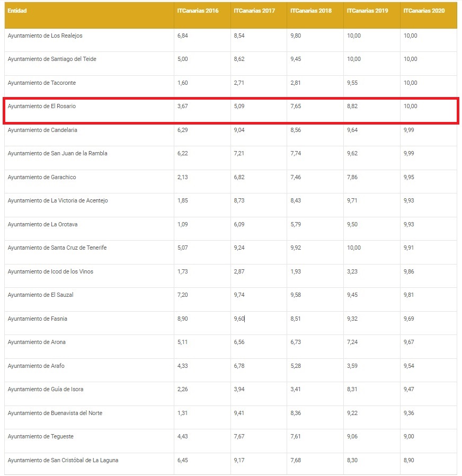This screenshot has width=462, height=476.
Task: Select Ayuntamiento de Santa Cruz de Tenerife
Action: point(57,248)
